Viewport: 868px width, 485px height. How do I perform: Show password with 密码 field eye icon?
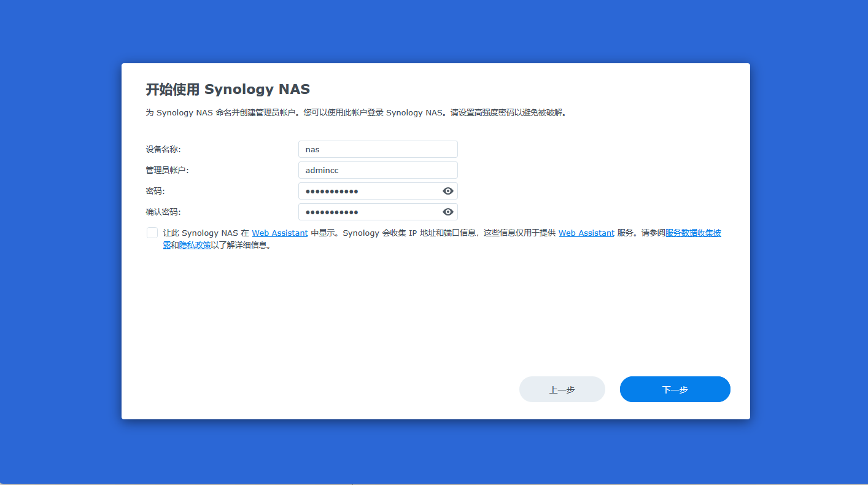tap(448, 191)
